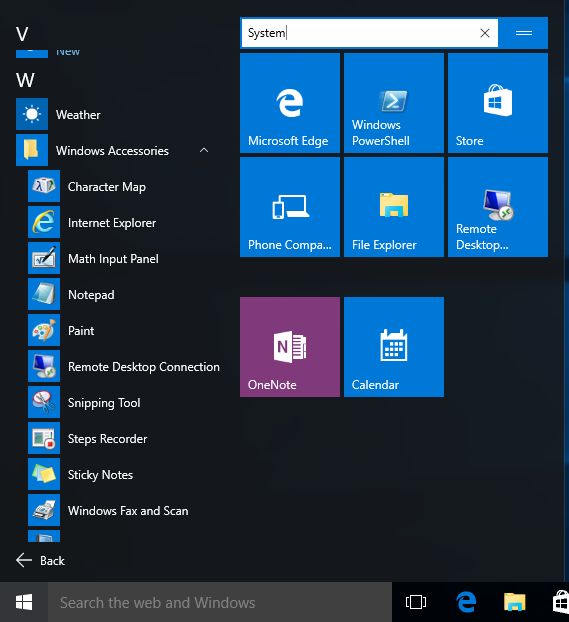Click the Search the web and Windows box
Screen dimensions: 569x622
pyautogui.click(x=220, y=602)
